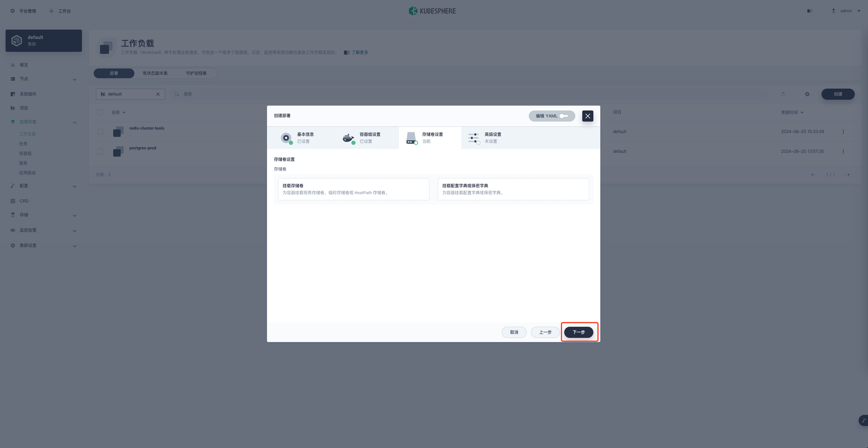Click the 应用负载 layers icon
Image resolution: width=868 pixels, height=448 pixels.
click(13, 122)
